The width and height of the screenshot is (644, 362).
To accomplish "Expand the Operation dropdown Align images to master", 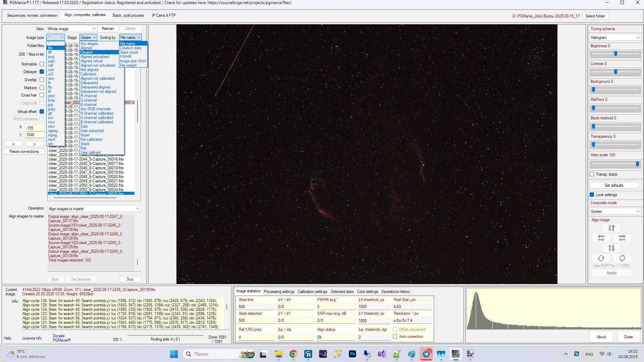I will [x=94, y=209].
